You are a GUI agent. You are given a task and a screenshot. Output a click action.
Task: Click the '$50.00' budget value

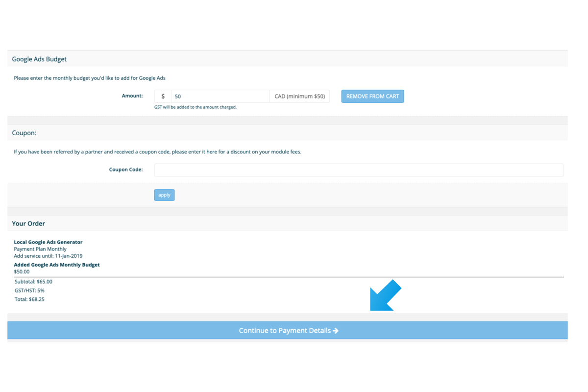(22, 271)
